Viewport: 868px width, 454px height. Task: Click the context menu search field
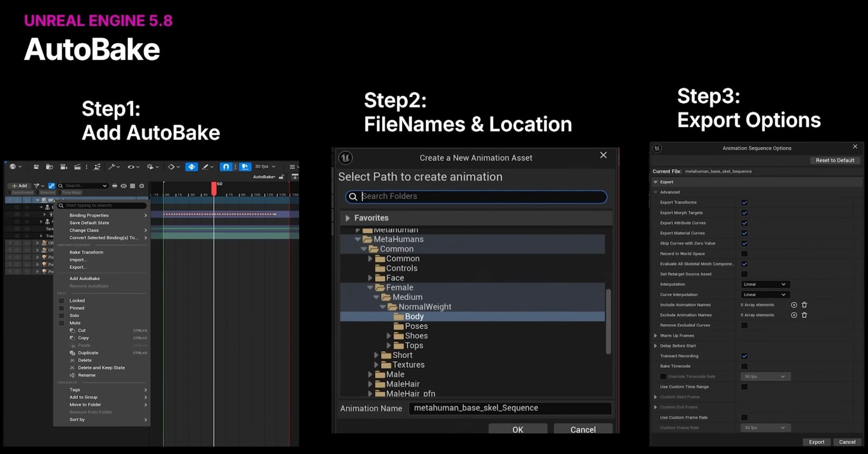(102, 206)
